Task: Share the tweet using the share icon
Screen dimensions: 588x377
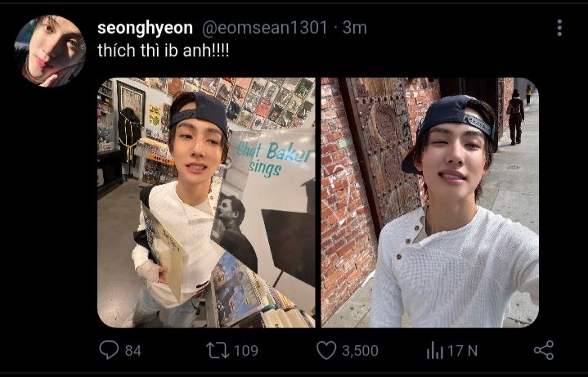Action: 543,350
